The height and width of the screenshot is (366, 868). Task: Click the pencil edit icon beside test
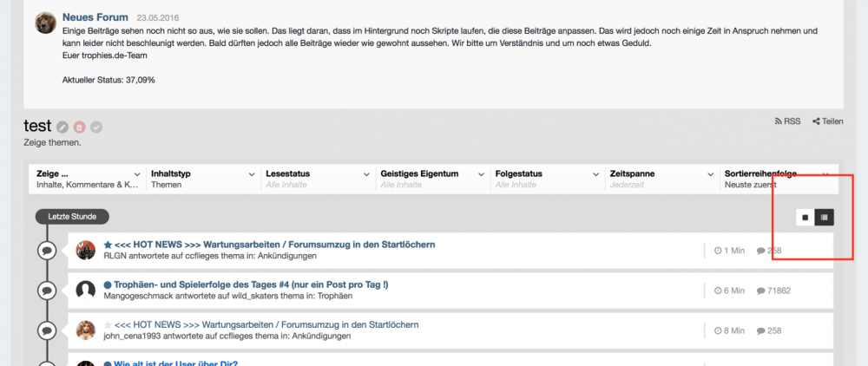pyautogui.click(x=63, y=127)
